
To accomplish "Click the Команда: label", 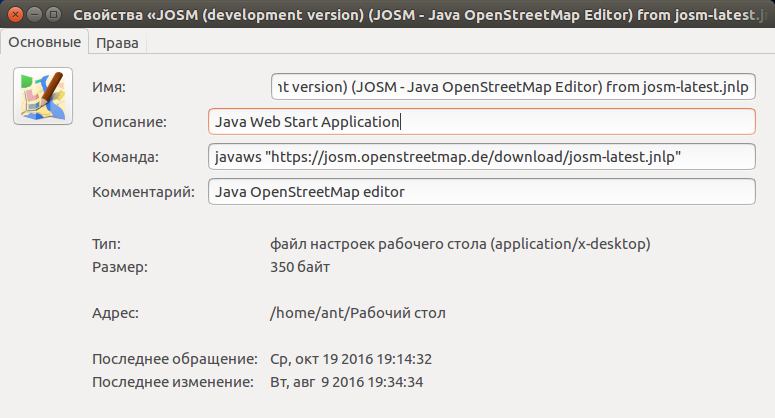I will [x=126, y=157].
